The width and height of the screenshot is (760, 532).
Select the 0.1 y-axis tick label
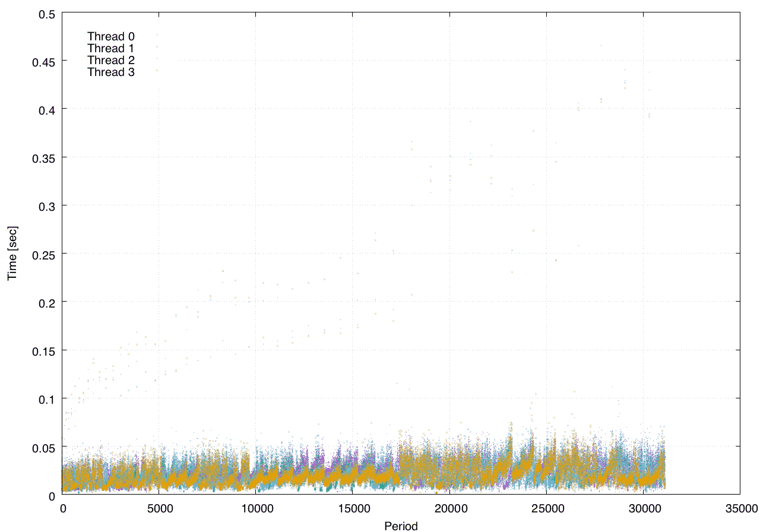(46, 398)
